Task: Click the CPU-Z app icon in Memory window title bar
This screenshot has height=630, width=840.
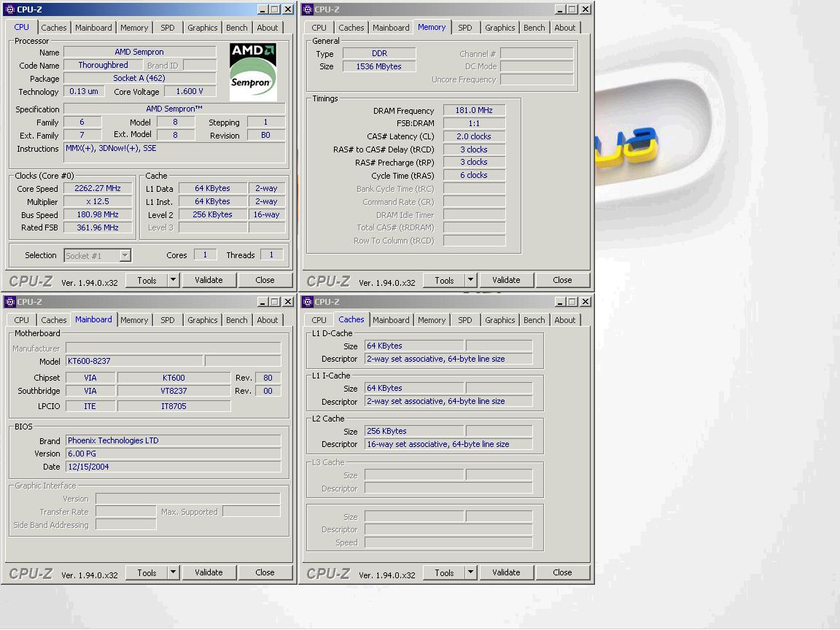Action: [x=308, y=9]
